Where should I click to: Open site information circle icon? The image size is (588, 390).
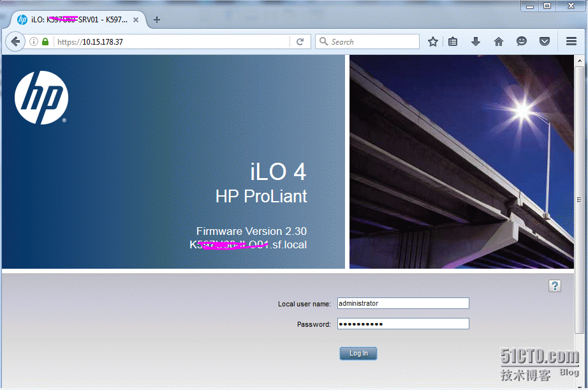point(34,41)
